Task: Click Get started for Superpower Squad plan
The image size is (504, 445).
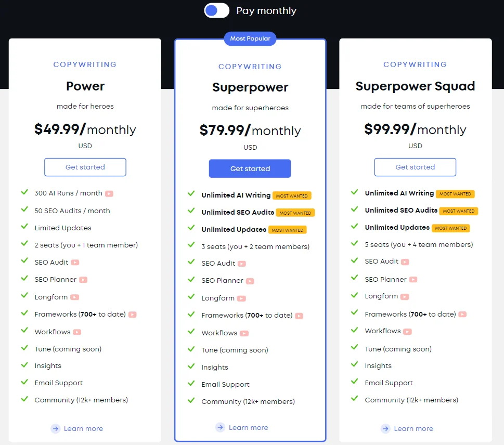Action: pyautogui.click(x=415, y=167)
